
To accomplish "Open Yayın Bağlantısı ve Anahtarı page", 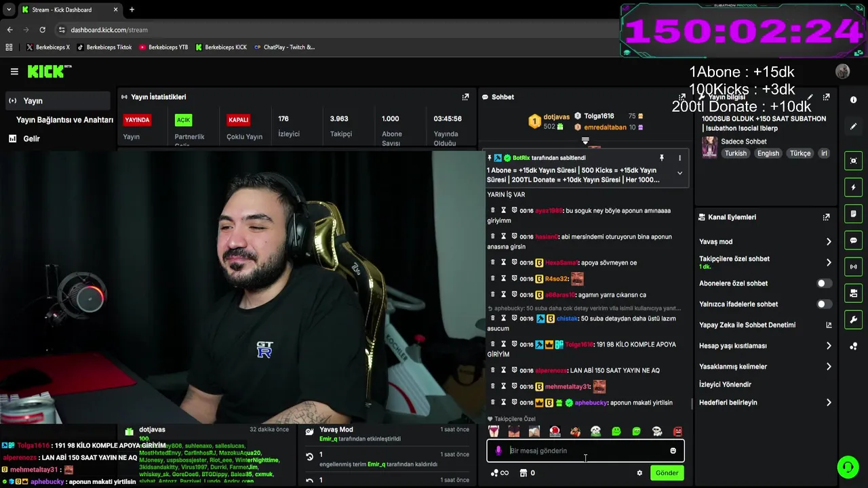I will point(64,120).
